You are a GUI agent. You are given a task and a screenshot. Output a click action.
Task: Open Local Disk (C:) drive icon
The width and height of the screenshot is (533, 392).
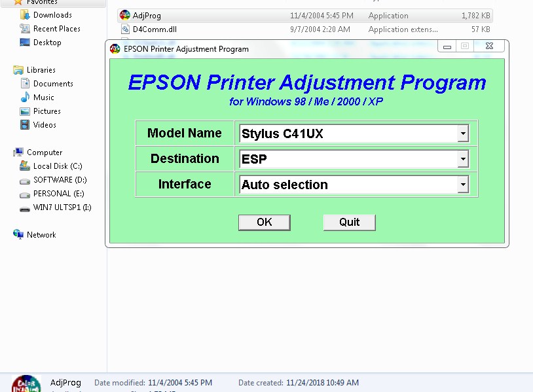(25, 166)
